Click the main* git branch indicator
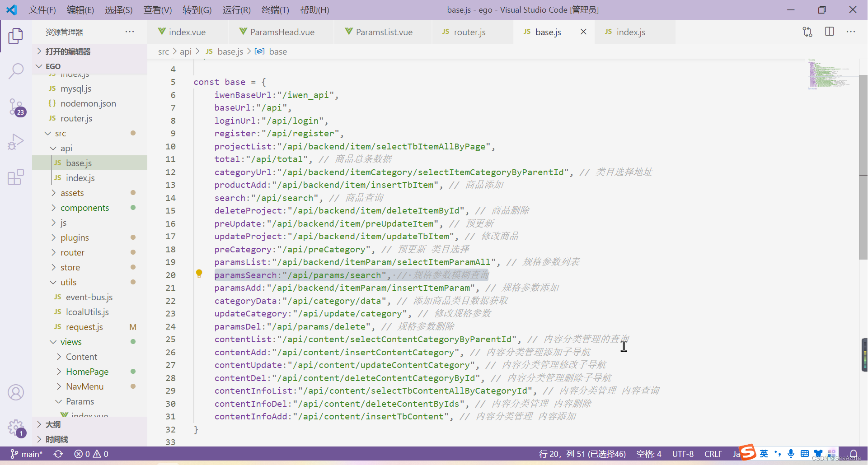Viewport: 868px width, 465px height. pos(26,454)
